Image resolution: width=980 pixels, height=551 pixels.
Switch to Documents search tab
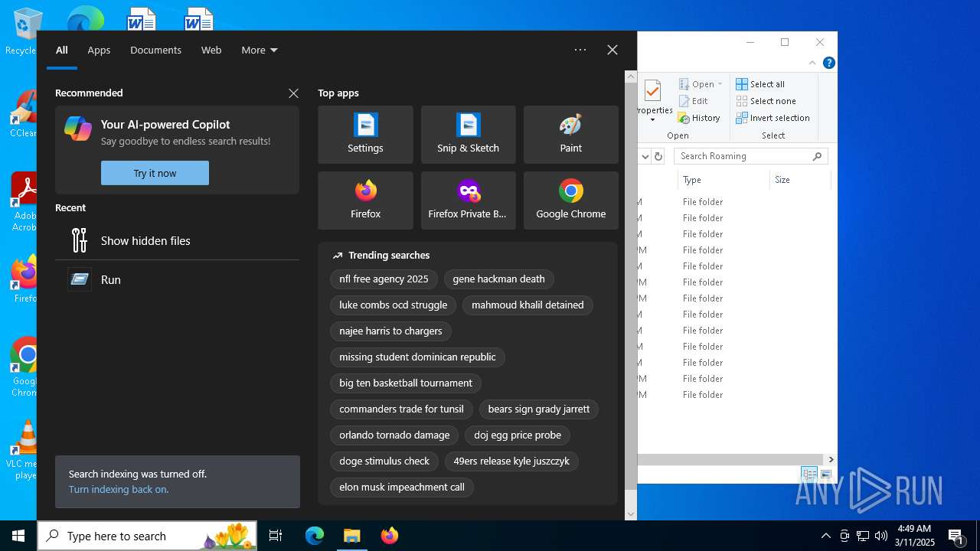point(155,50)
